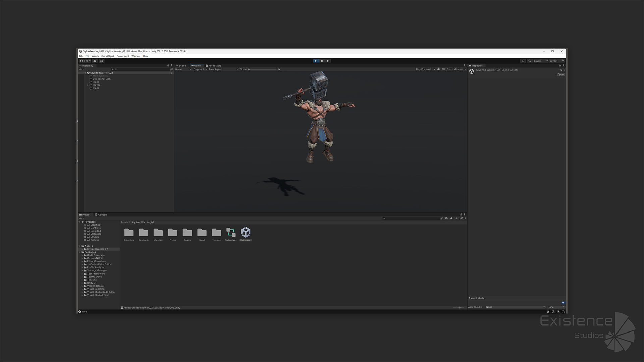Switch to the Console tab
Image resolution: width=644 pixels, height=362 pixels.
pyautogui.click(x=101, y=215)
